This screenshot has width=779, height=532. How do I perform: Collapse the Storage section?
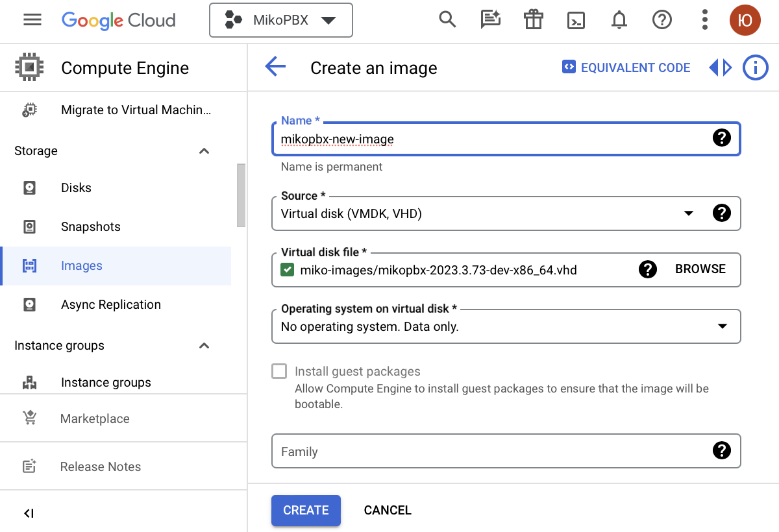coord(204,151)
